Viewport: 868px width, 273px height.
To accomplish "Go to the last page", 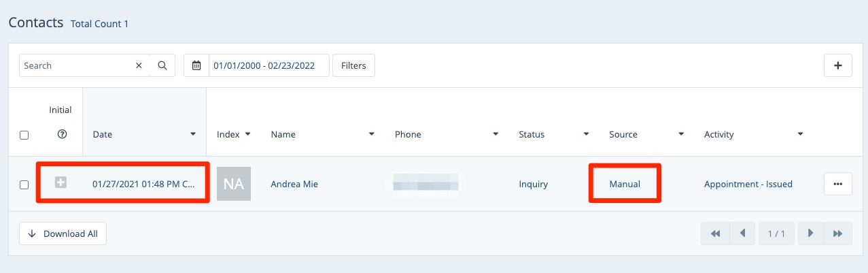I will pos(837,234).
